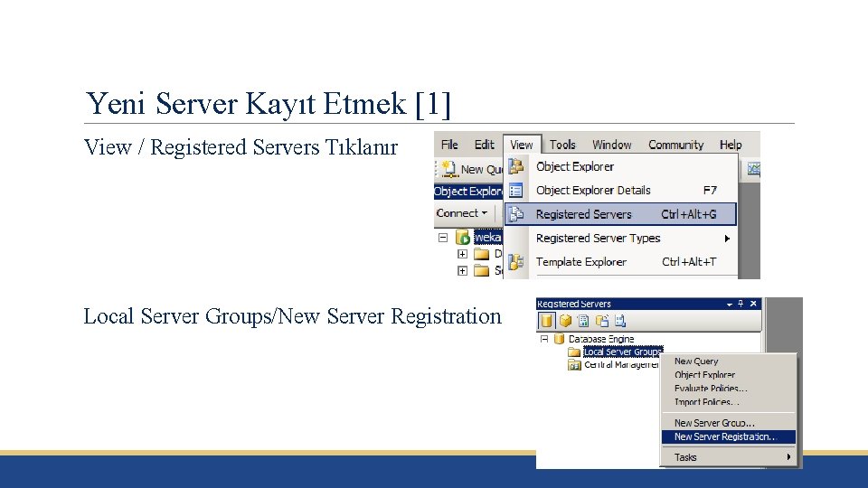Choose New Server Registration in context menu
868x488 pixels.
pyautogui.click(x=729, y=436)
